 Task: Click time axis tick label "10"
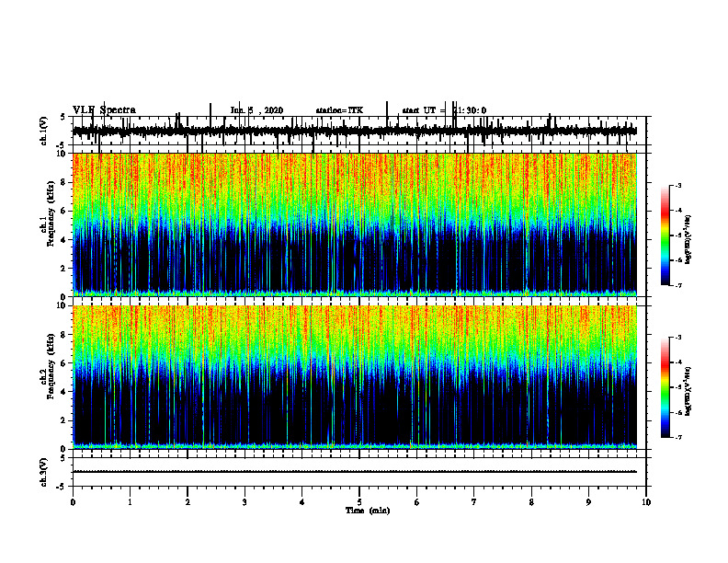coord(646,502)
